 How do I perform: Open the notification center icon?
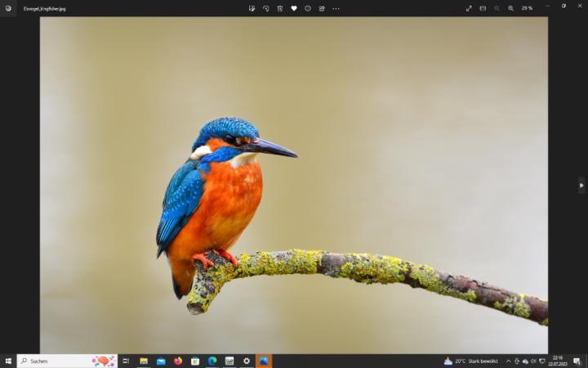pos(577,361)
